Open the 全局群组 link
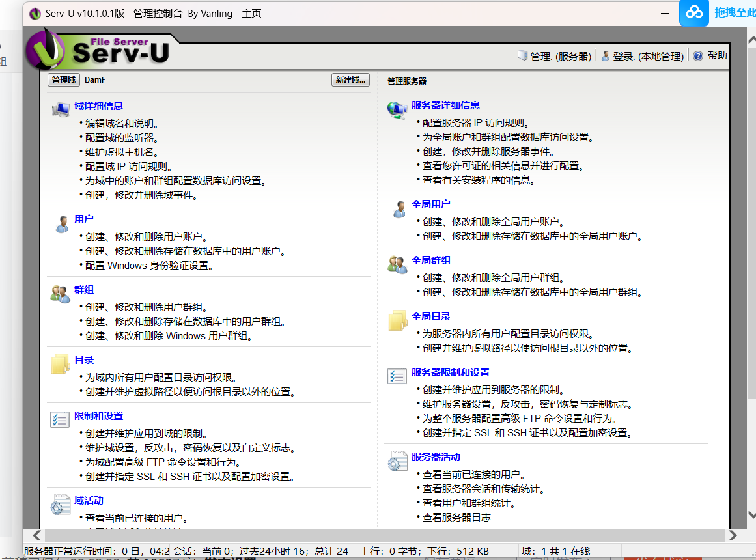This screenshot has width=756, height=560. [431, 260]
